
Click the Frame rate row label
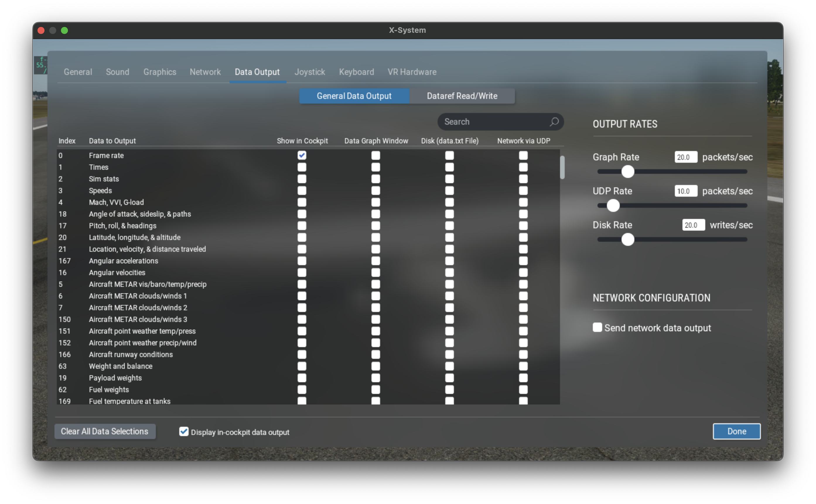click(x=106, y=155)
